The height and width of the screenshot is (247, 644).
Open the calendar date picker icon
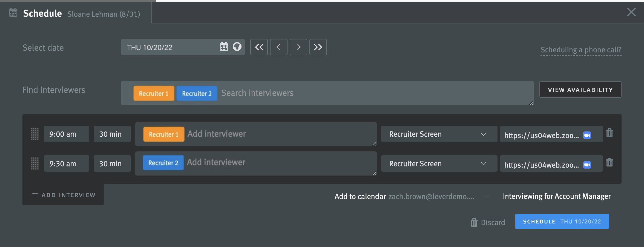(x=224, y=47)
